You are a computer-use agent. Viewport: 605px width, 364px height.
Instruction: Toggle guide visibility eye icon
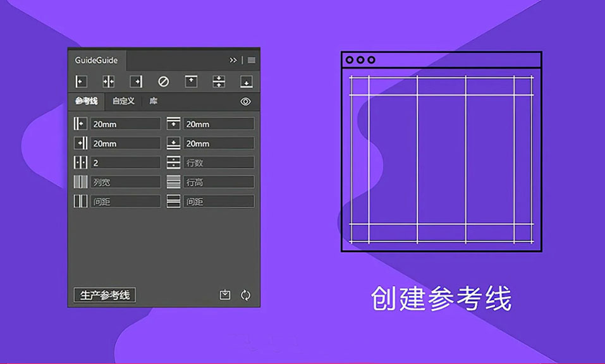tap(245, 101)
